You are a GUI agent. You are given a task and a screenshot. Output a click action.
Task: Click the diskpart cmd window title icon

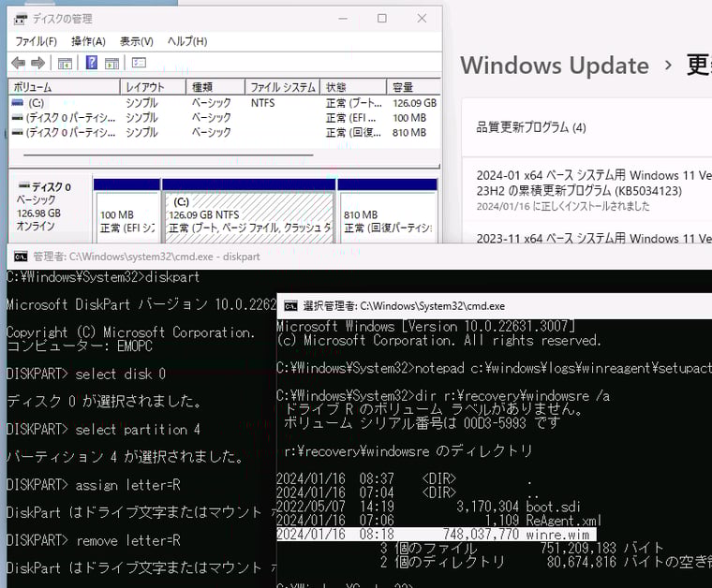[x=18, y=256]
